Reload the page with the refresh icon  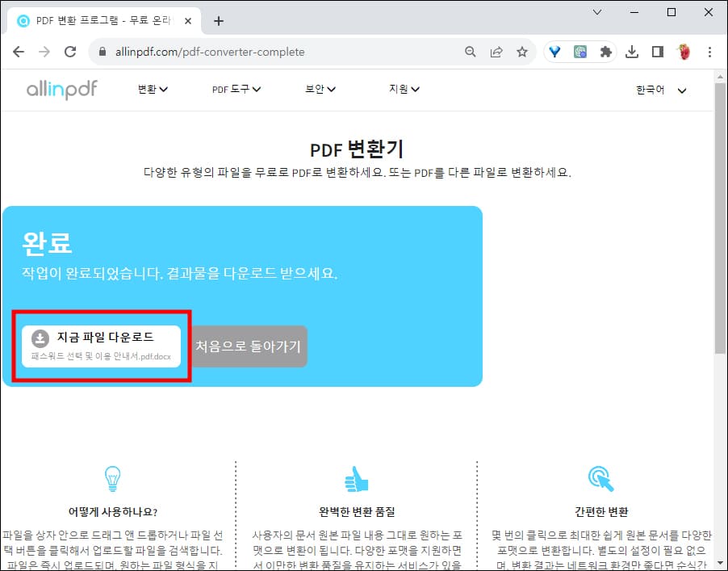pos(70,50)
